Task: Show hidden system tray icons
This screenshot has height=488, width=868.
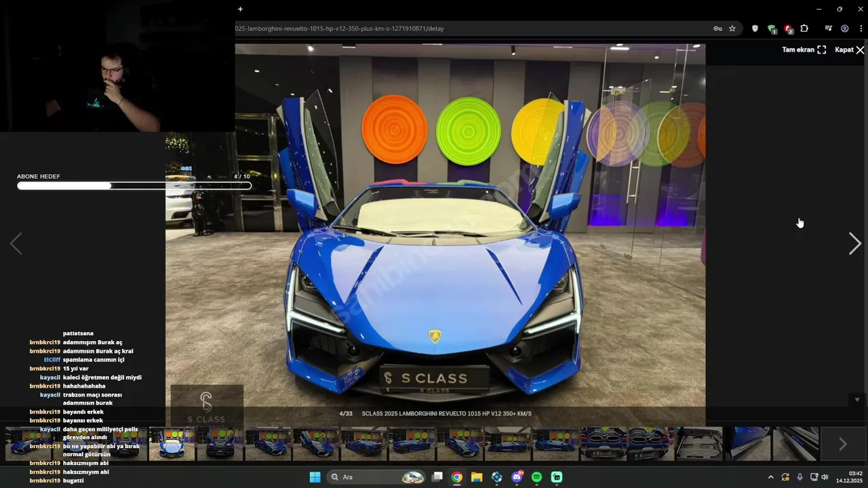Action: click(770, 477)
